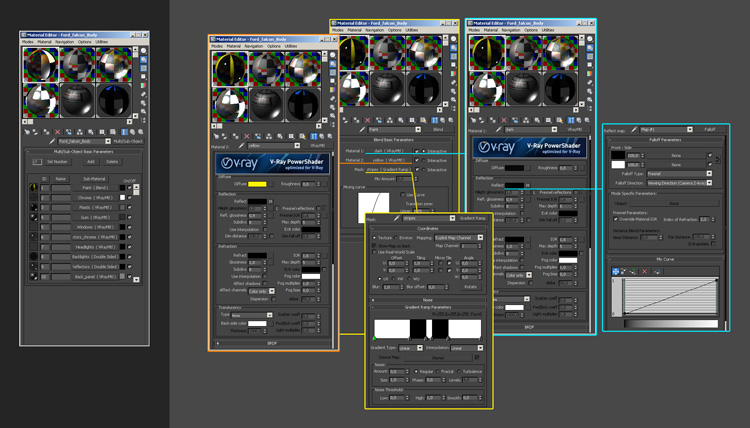Enable Override Material IOR checkbox in Falloff panel

(x=617, y=219)
